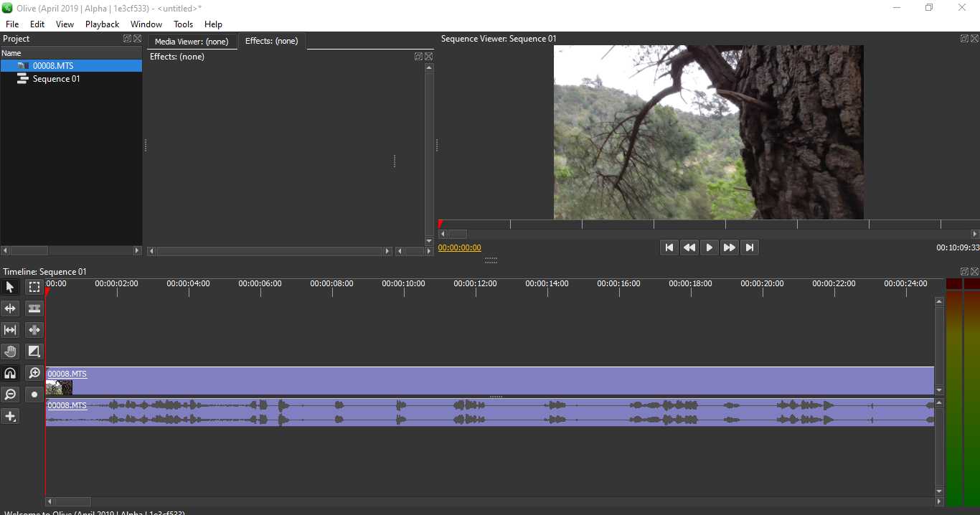Select the Edit tool with dashed rectangle icon

point(34,287)
